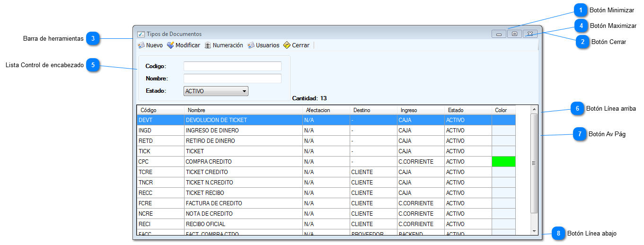Click the TCRE code cell
The image size is (644, 245).
(160, 172)
